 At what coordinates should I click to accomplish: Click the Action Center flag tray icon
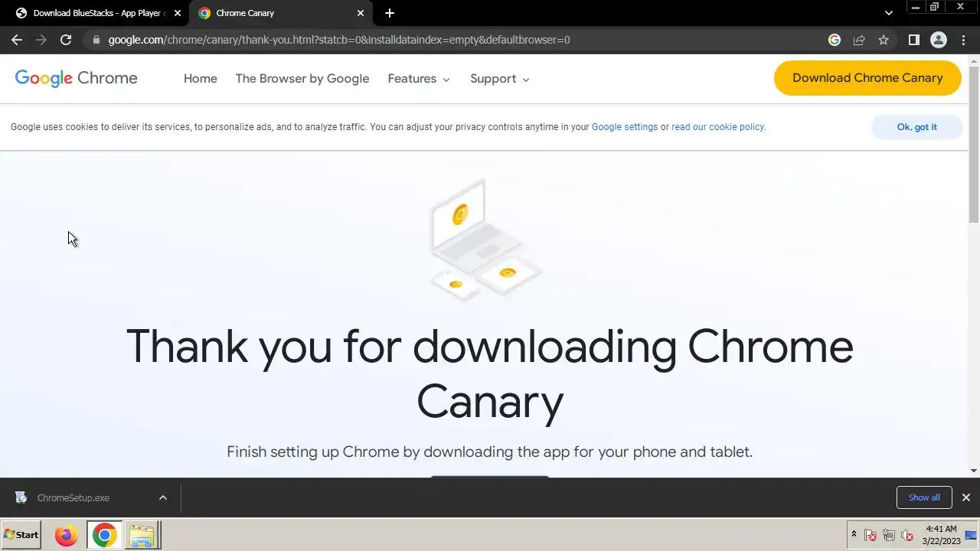pyautogui.click(x=871, y=536)
